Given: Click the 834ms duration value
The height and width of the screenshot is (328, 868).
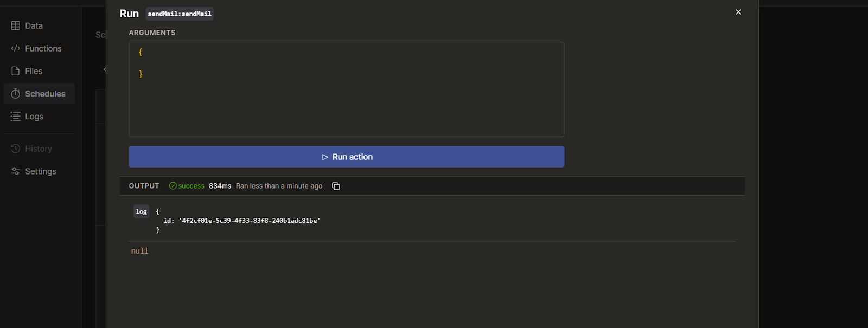Looking at the screenshot, I should 220,186.
